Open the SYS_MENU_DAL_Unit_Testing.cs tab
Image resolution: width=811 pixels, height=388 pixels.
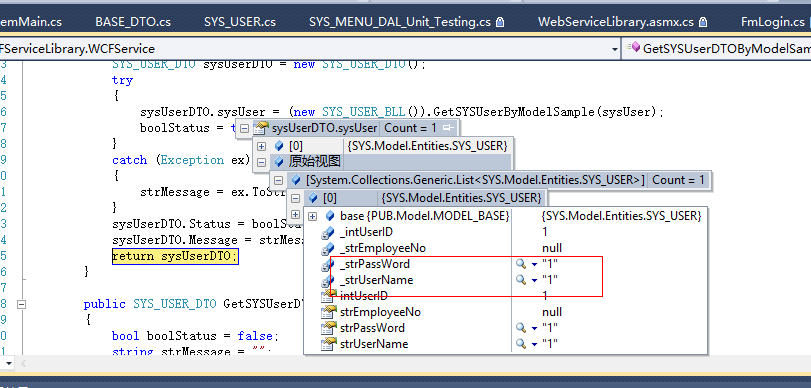coord(400,22)
